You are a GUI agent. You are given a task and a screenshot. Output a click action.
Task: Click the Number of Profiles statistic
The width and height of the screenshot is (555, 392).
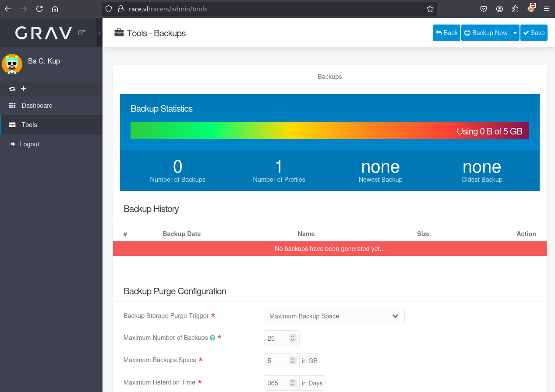pyautogui.click(x=279, y=171)
